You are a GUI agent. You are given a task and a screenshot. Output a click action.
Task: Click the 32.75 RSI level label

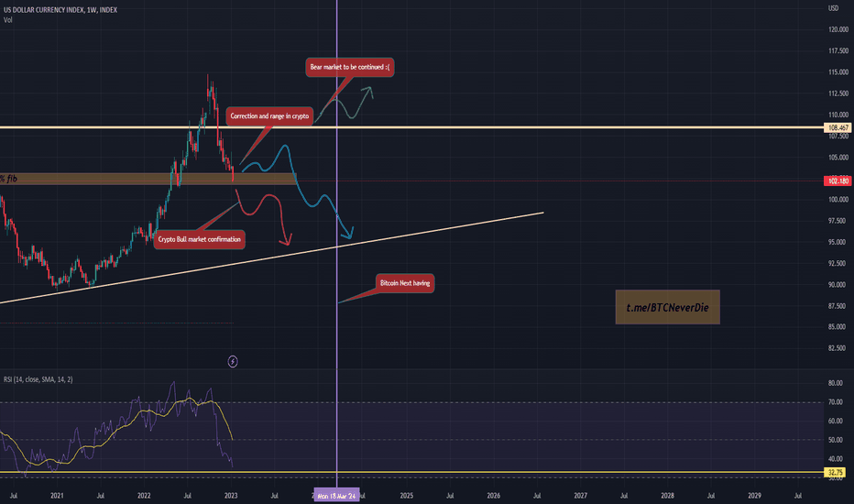[835, 473]
